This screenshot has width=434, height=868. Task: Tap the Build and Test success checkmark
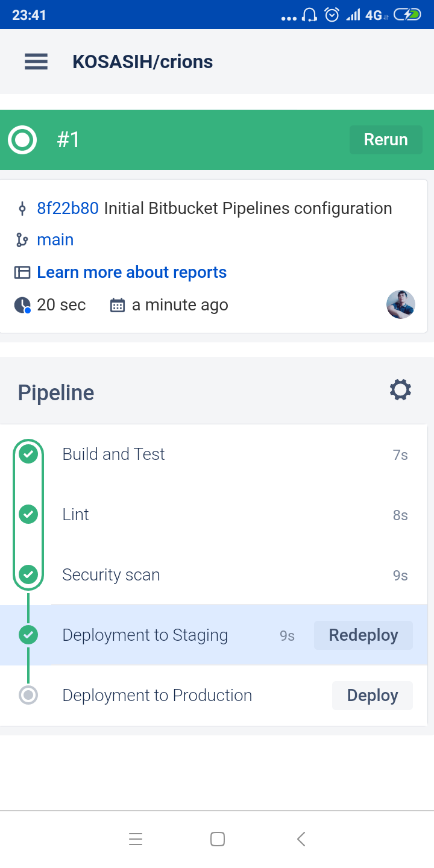point(28,454)
